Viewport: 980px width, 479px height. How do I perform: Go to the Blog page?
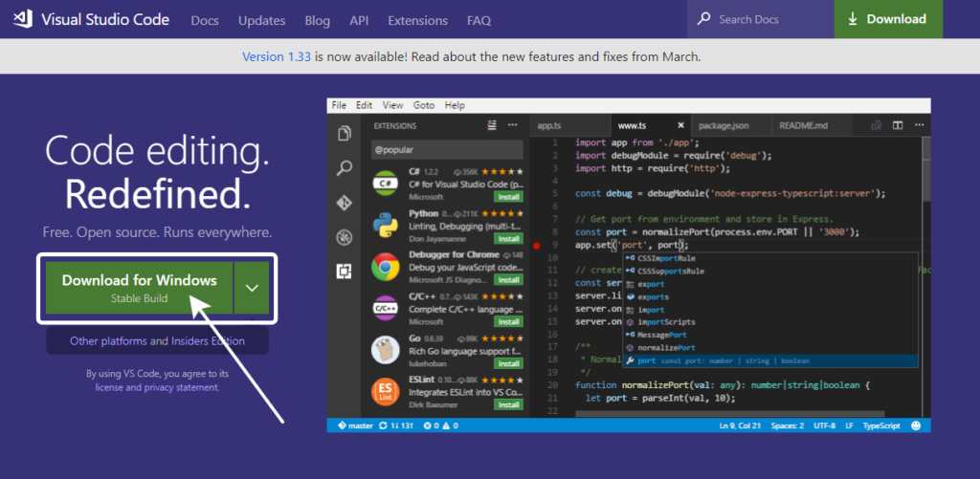tap(318, 21)
